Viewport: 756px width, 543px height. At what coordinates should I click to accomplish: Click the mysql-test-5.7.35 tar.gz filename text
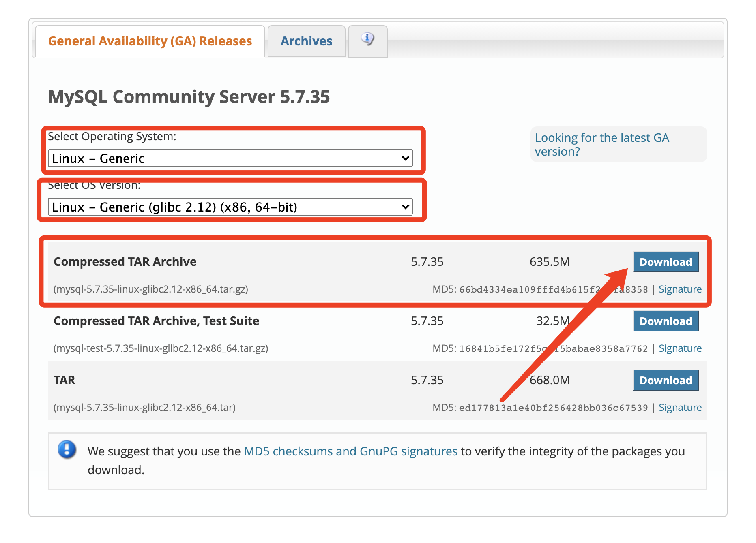[x=161, y=348]
